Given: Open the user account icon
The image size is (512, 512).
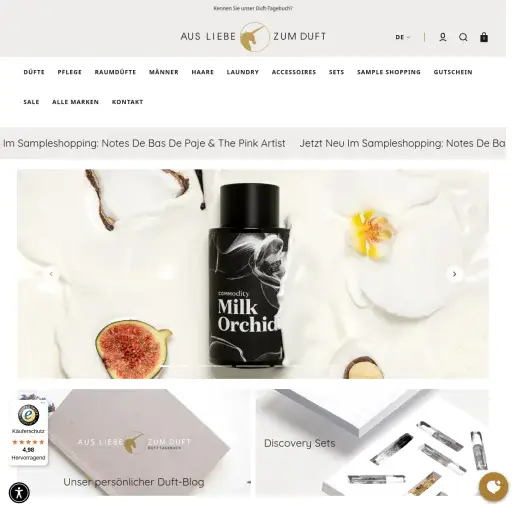Looking at the screenshot, I should pyautogui.click(x=443, y=37).
